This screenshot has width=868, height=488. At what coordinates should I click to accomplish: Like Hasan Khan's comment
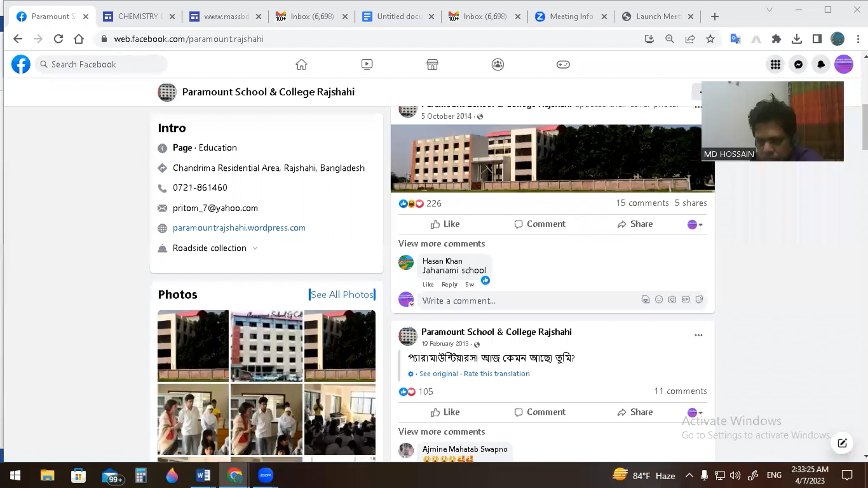click(x=428, y=285)
